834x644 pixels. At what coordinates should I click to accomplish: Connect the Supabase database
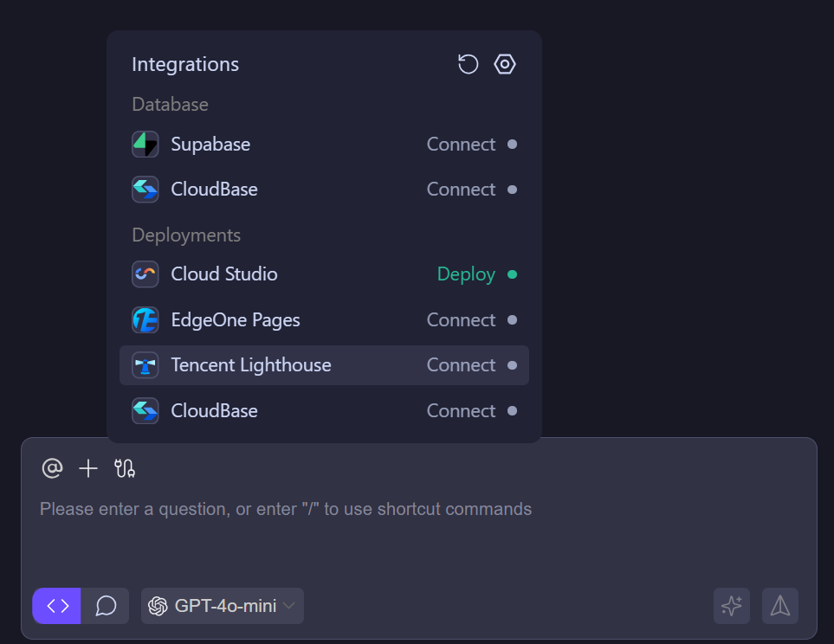(x=461, y=145)
